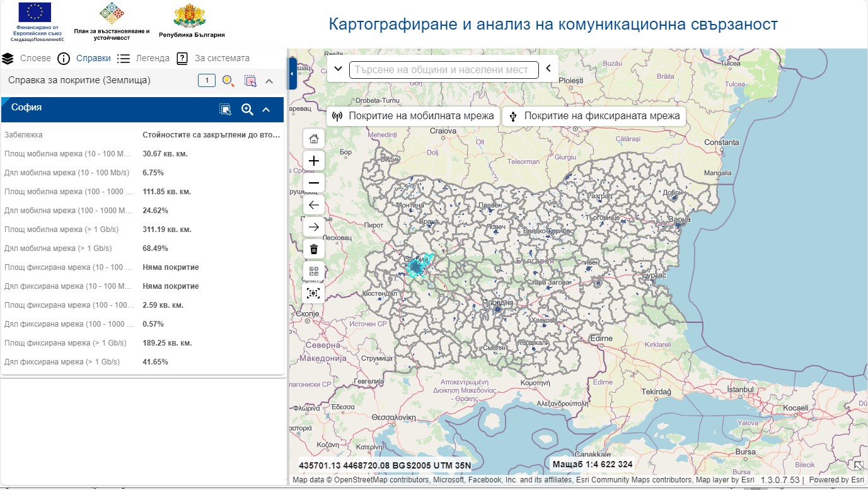Viewport: 868px width, 490px height.
Task: Click the value 2.59 кв. км.
Action: click(x=163, y=305)
